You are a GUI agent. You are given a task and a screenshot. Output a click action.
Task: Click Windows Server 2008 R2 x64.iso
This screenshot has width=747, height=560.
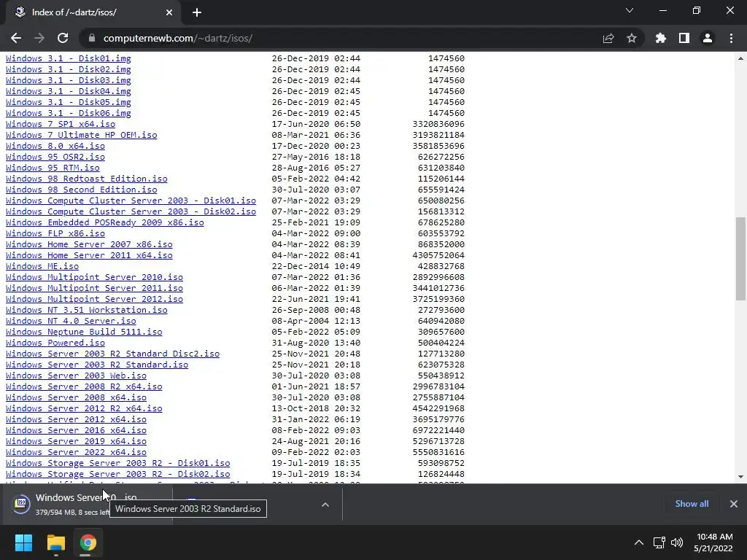84,387
